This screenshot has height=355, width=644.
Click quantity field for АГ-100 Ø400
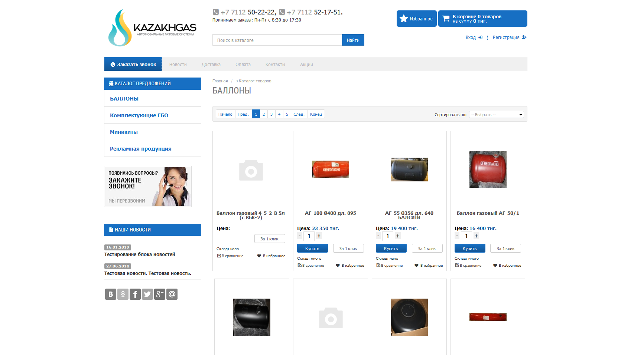tap(309, 236)
